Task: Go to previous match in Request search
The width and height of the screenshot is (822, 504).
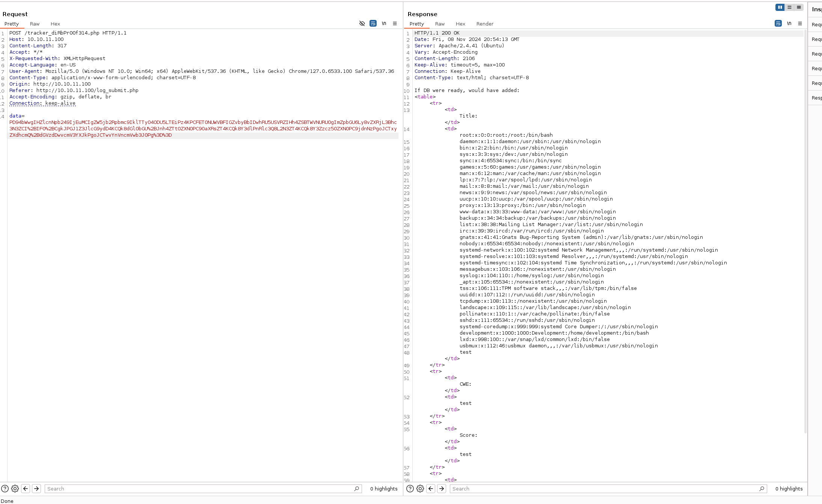Action: pos(26,489)
